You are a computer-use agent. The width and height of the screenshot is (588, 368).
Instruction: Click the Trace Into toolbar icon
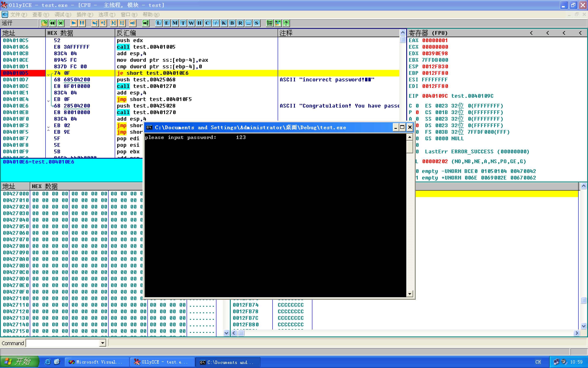click(x=114, y=23)
